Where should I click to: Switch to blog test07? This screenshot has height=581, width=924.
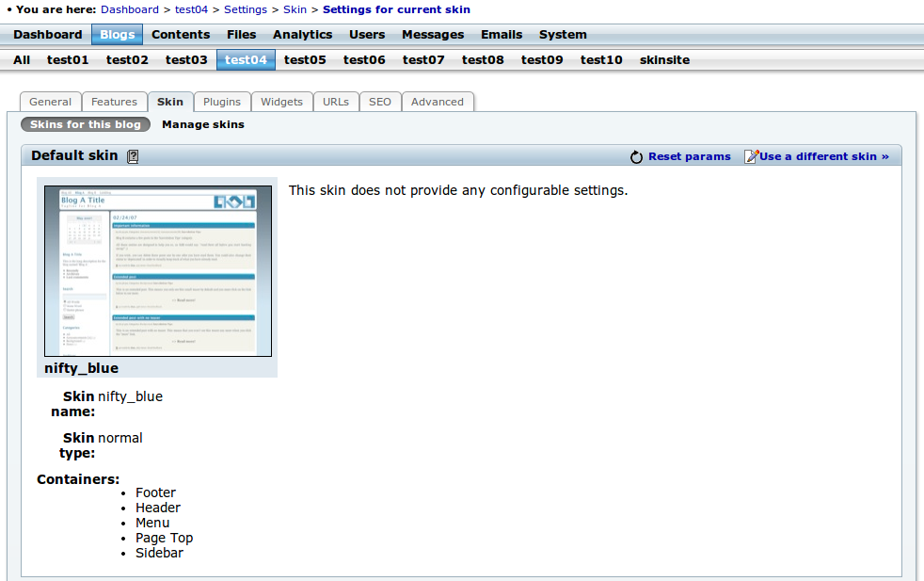point(423,60)
